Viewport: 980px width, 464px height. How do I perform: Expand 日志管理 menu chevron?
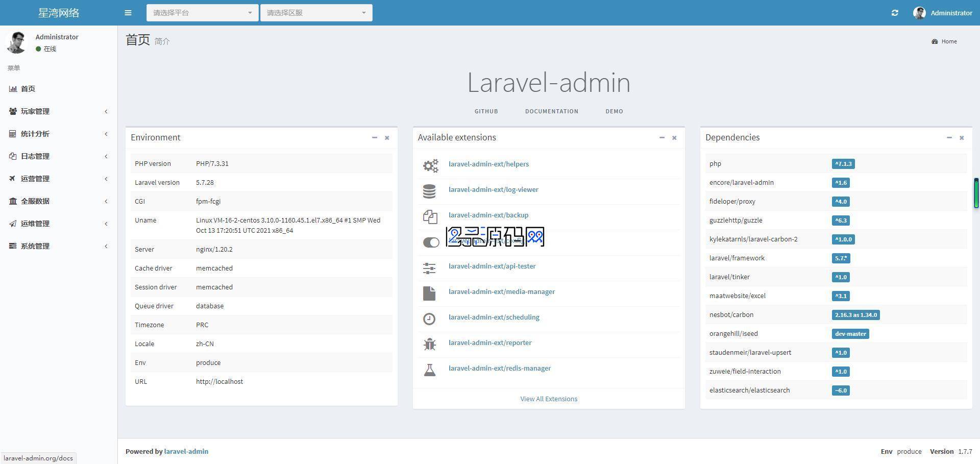pos(106,156)
